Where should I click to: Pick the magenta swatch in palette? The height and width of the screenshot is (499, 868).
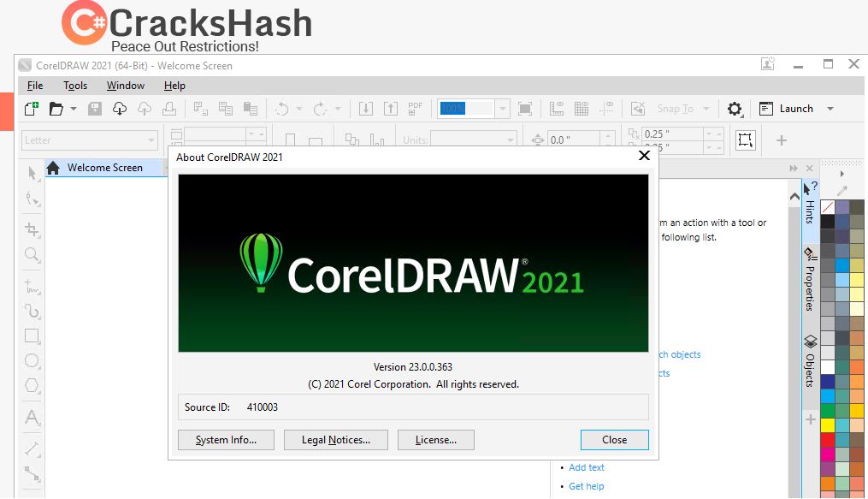(828, 454)
